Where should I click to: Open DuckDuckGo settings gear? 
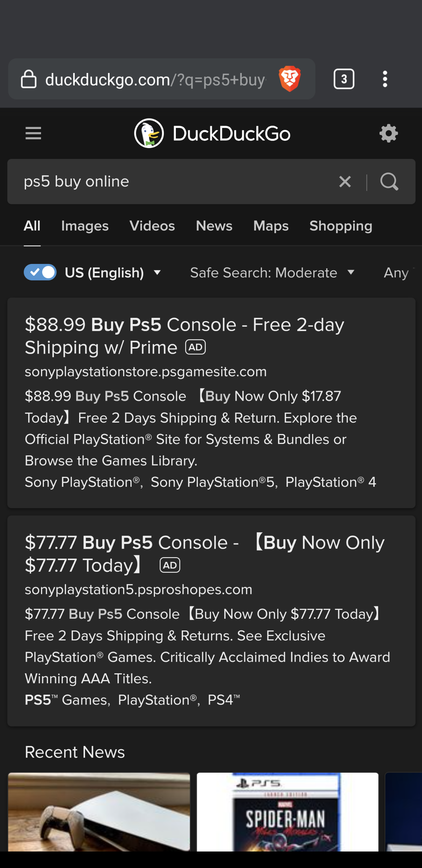point(389,134)
